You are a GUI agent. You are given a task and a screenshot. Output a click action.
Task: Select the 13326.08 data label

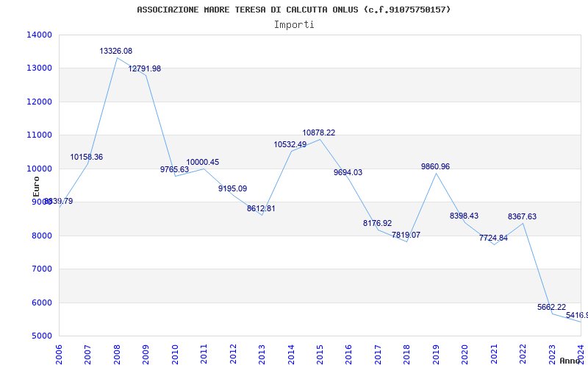coord(116,51)
